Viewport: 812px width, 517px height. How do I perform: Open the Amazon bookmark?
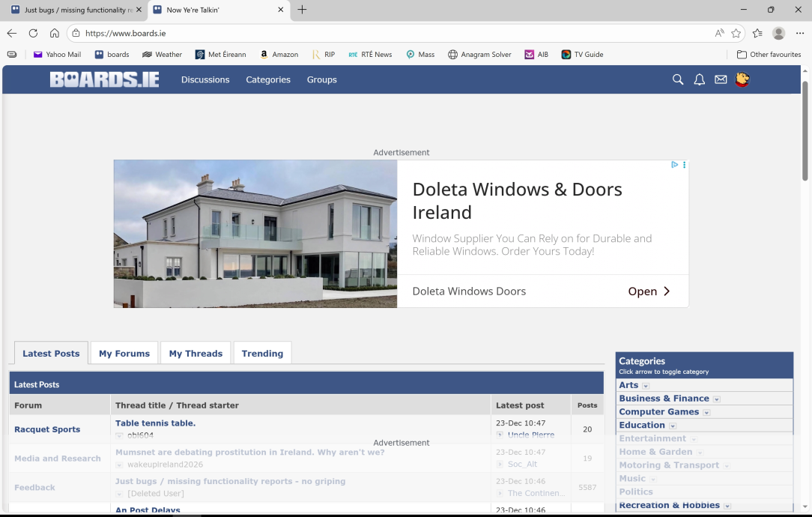click(x=279, y=55)
